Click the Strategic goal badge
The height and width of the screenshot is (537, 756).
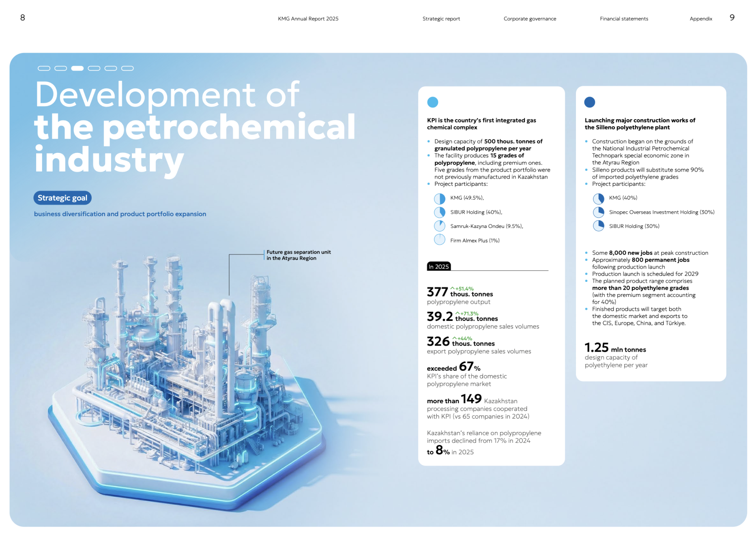click(62, 198)
